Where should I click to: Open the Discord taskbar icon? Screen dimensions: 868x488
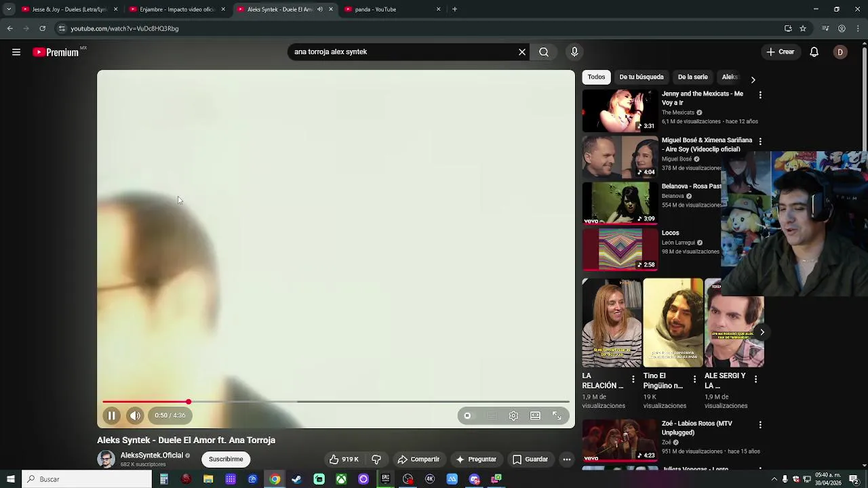point(474,479)
